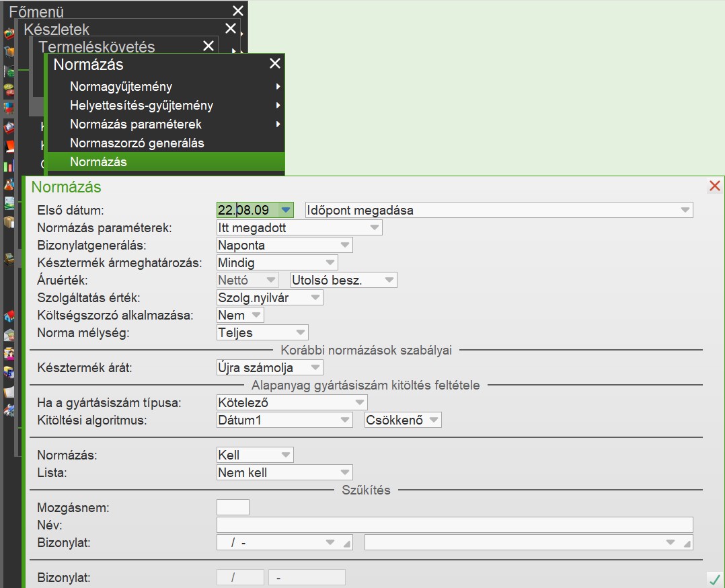Click the Termeléskövetés menu title
This screenshot has height=588, width=725.
point(97,46)
